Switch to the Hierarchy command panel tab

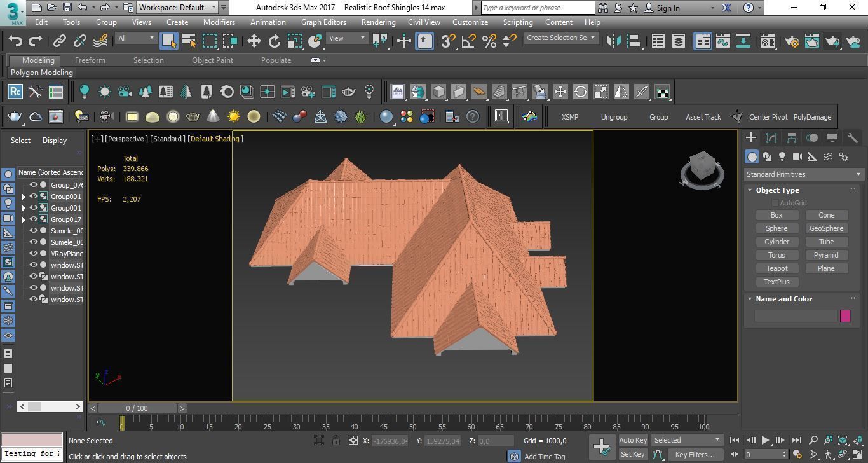792,137
